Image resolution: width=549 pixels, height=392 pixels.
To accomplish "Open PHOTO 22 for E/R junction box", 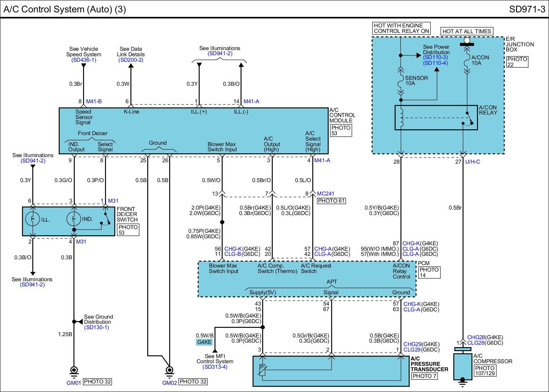I will [x=517, y=62].
